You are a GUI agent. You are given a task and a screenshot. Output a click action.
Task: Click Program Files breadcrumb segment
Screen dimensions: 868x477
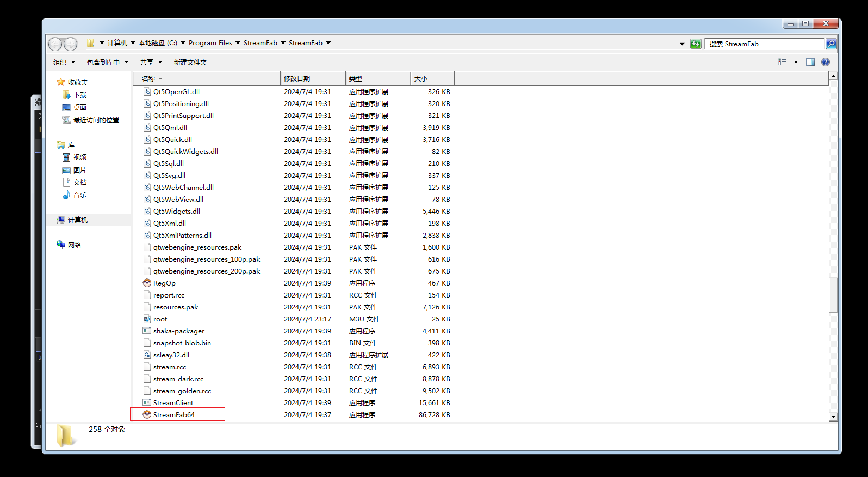click(210, 42)
